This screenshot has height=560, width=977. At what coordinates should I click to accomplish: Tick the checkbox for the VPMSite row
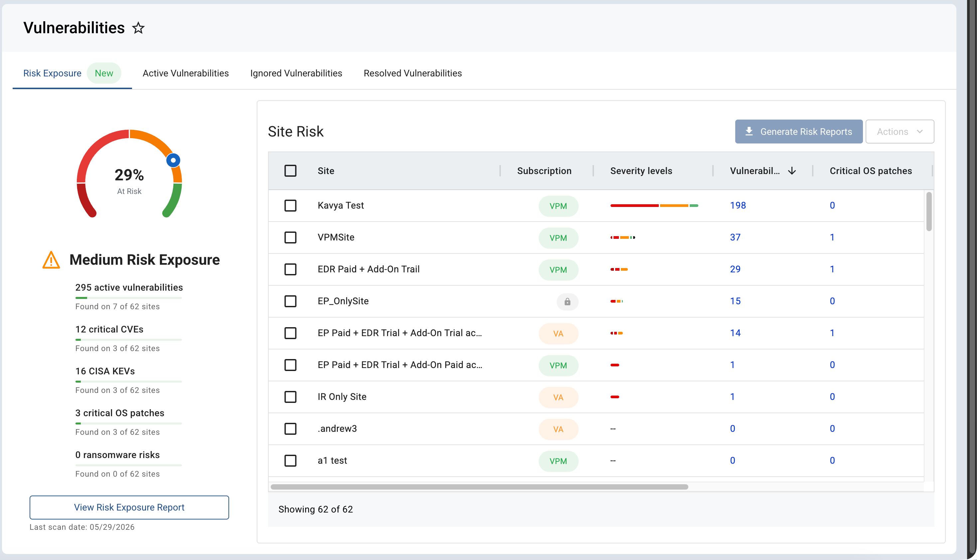pos(290,238)
